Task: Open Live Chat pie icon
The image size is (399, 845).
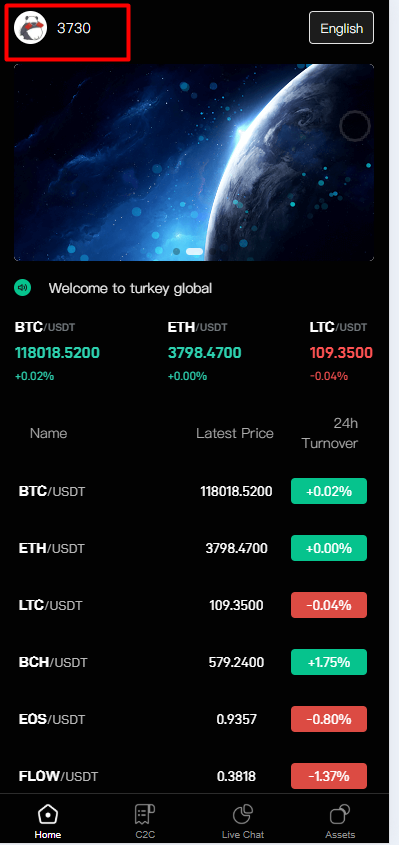Action: (x=243, y=814)
